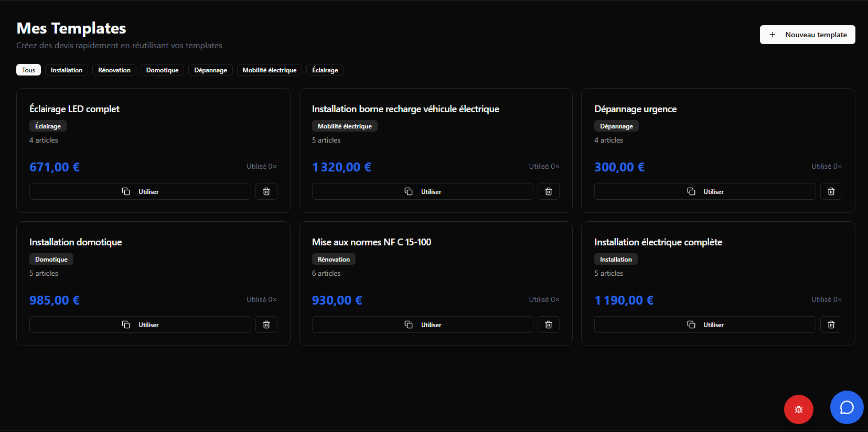The height and width of the screenshot is (432, 868).
Task: Filter by Mobilité électrique
Action: tap(269, 70)
